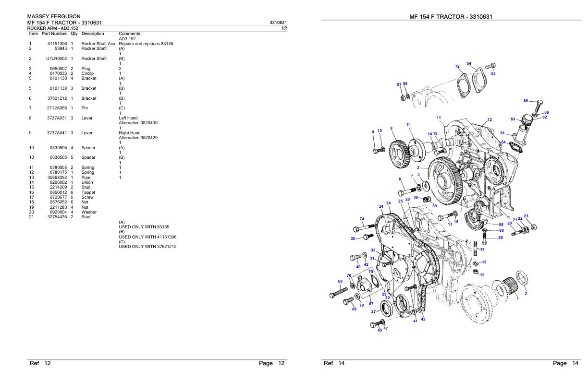
Task: Select part number 53843
Action: [61, 48]
